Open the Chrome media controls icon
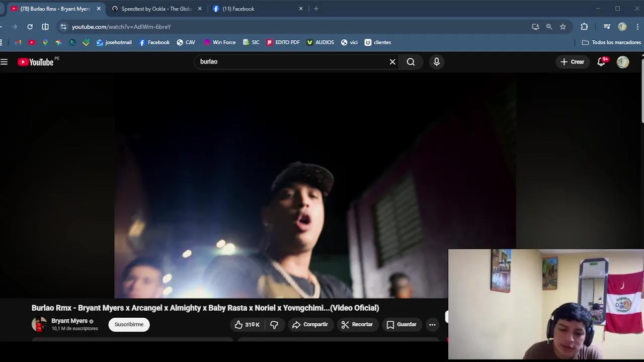 (x=607, y=27)
